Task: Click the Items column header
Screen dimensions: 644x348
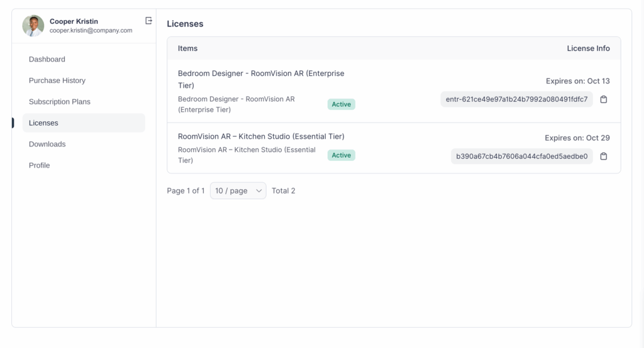Action: (187, 48)
